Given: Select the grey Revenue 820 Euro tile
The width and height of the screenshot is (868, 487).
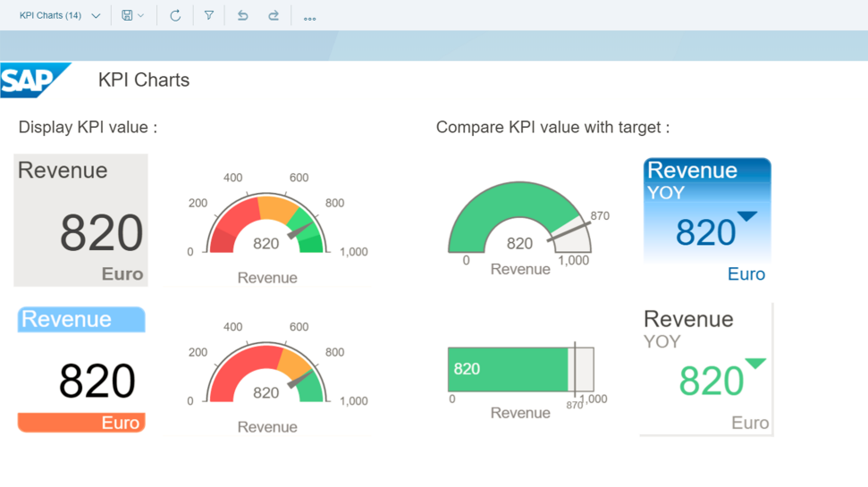Looking at the screenshot, I should click(x=80, y=220).
